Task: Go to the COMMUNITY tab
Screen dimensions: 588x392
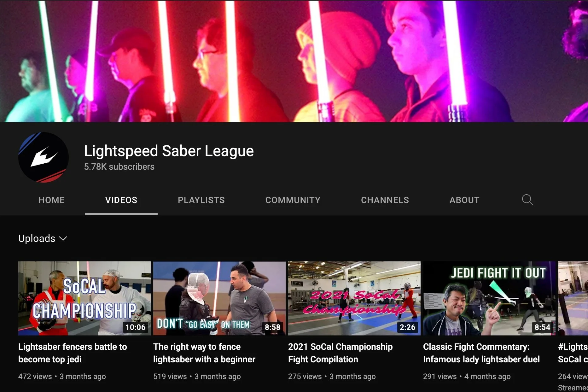Action: pyautogui.click(x=293, y=200)
